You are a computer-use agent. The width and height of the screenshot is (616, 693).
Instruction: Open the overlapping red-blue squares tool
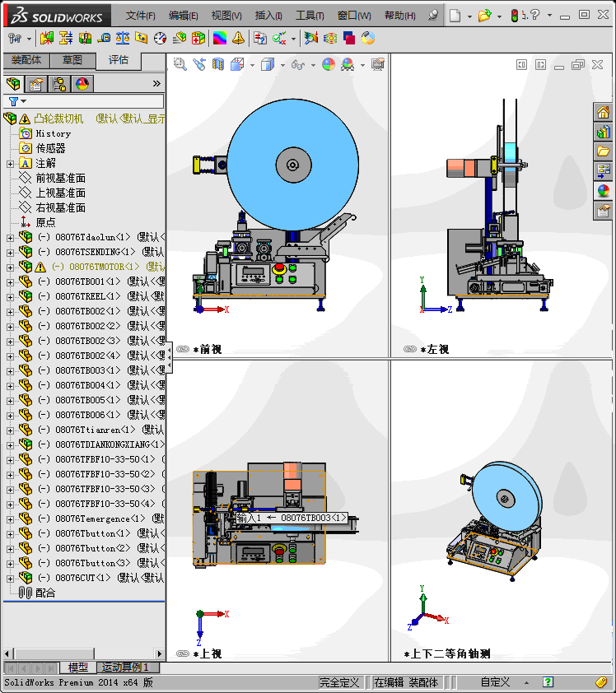coord(349,39)
